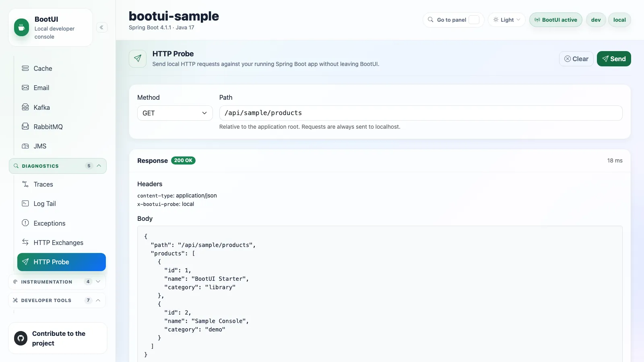
Task: Click the HTTP Exchanges arrows icon
Action: tap(25, 242)
